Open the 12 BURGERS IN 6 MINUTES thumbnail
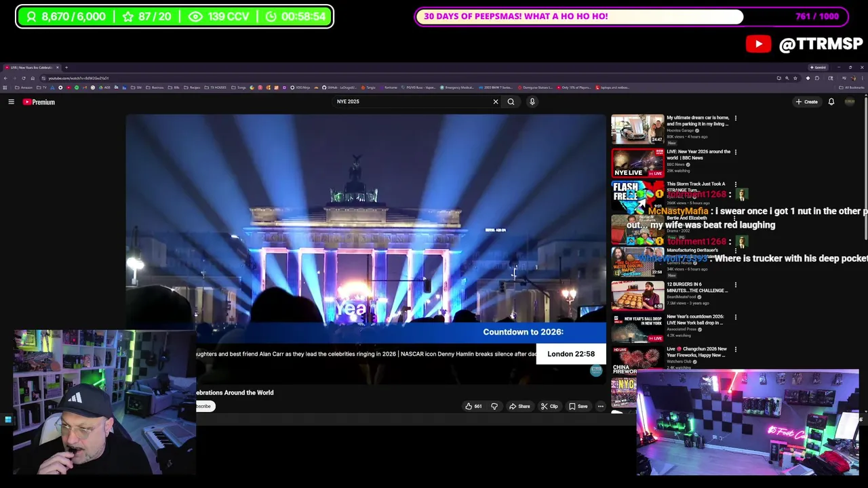The height and width of the screenshot is (488, 868). click(637, 296)
